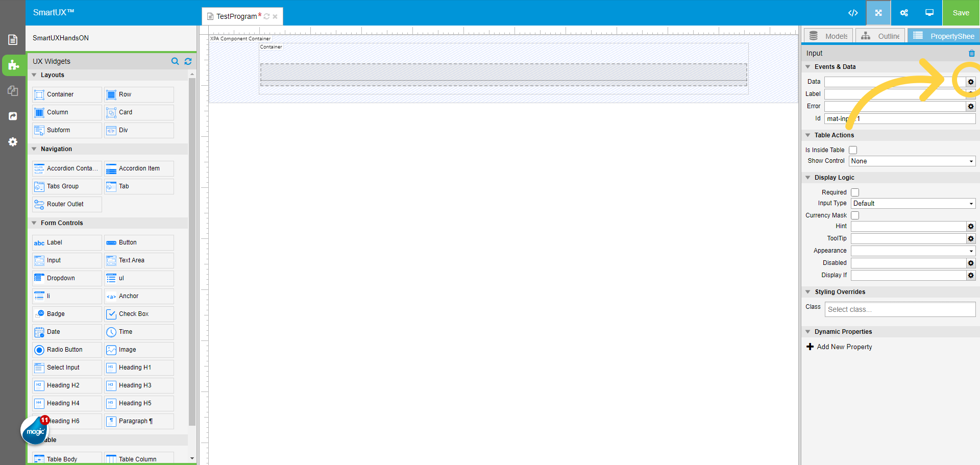Open the Show Control dropdown
Viewport: 980px width, 465px height.
tap(912, 161)
